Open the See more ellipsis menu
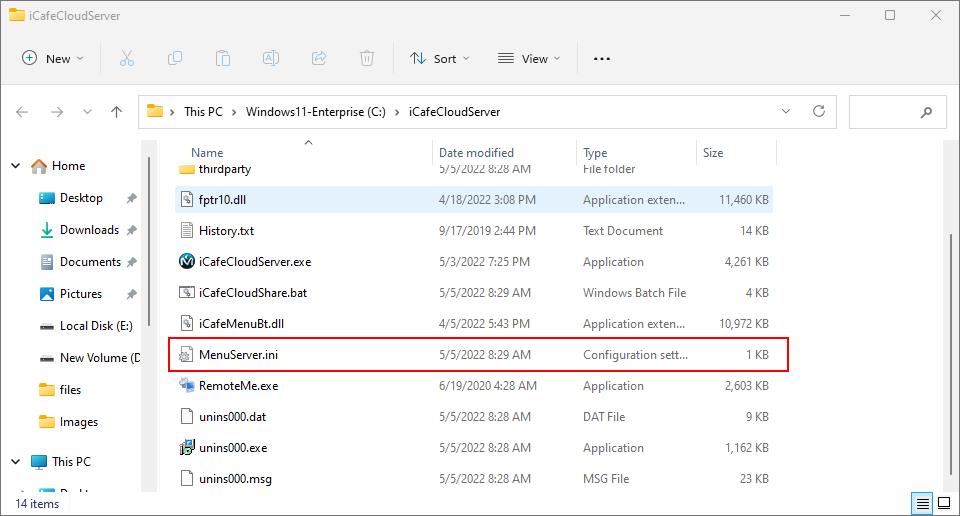960x516 pixels. (601, 59)
